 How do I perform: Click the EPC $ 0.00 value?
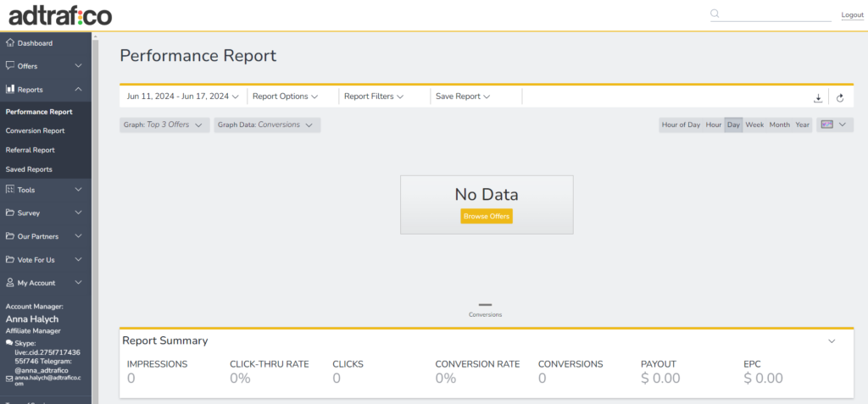(x=764, y=379)
